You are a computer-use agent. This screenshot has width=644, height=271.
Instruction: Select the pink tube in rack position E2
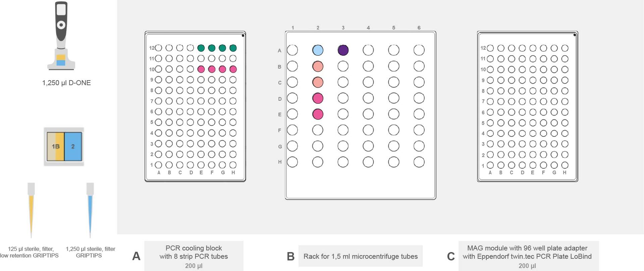[x=318, y=114]
